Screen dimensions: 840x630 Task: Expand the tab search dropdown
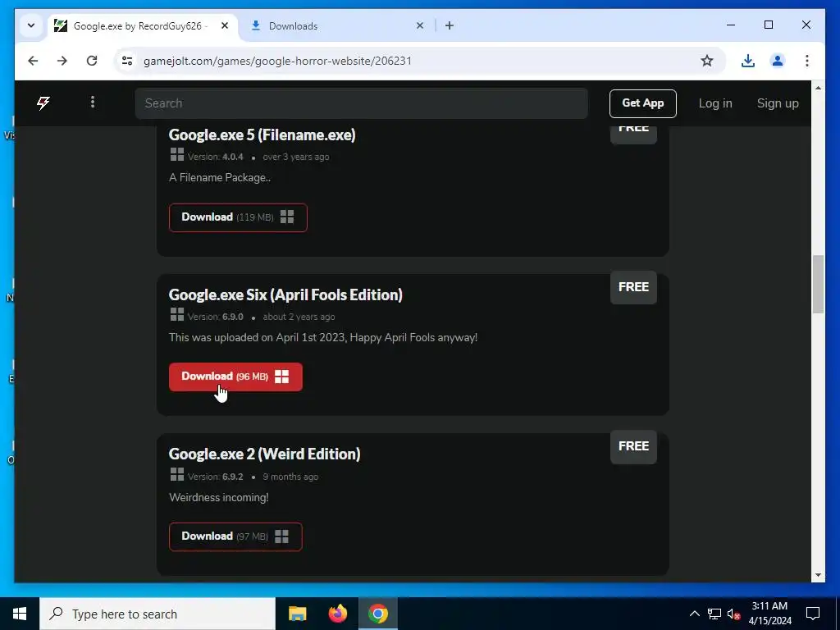[x=31, y=25]
